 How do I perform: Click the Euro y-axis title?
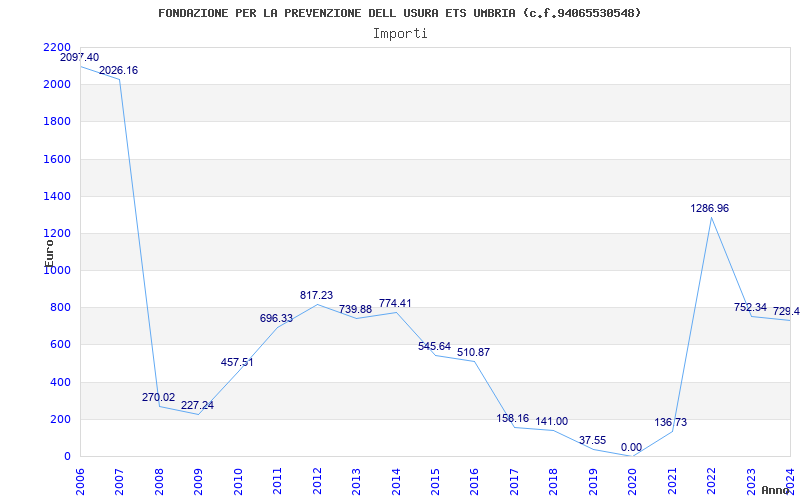[x=49, y=253]
